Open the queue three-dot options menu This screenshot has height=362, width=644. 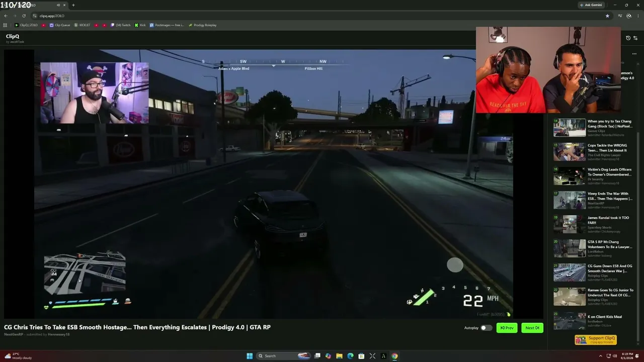(x=634, y=54)
